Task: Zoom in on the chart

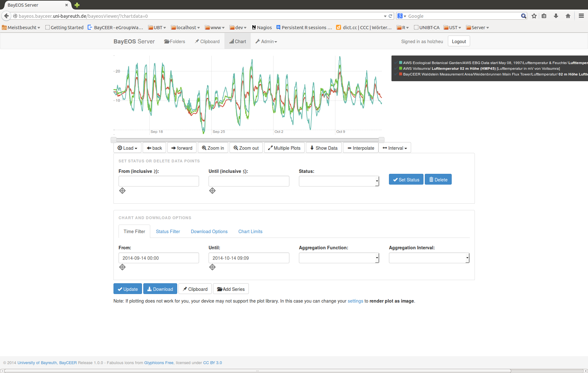Action: pyautogui.click(x=213, y=148)
